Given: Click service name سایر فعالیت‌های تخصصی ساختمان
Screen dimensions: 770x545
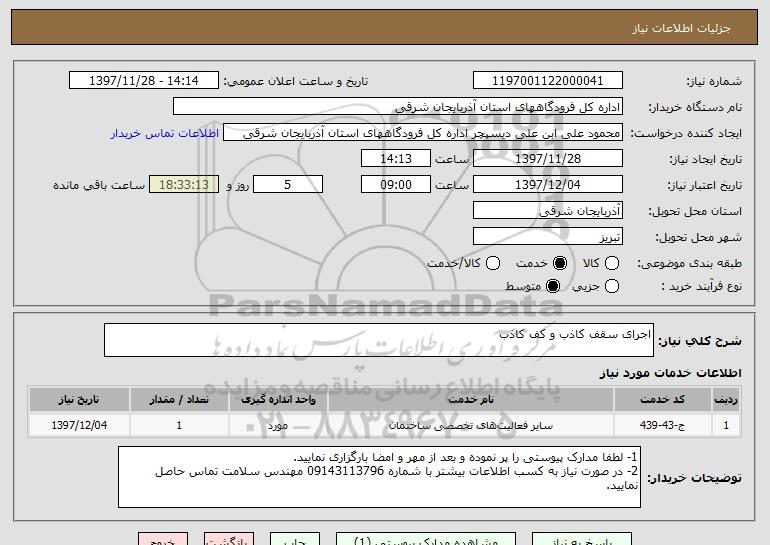Looking at the screenshot, I should point(471,425).
